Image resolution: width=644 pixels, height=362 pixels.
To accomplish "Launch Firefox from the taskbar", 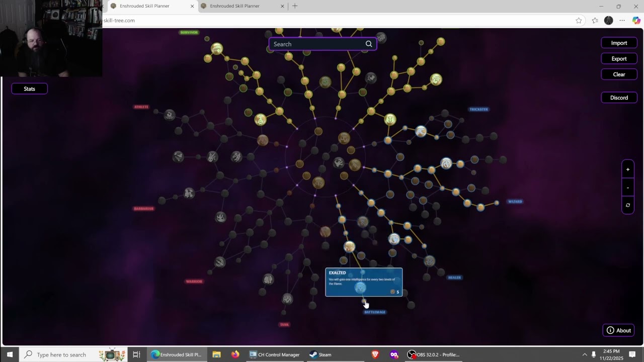I will (x=235, y=354).
